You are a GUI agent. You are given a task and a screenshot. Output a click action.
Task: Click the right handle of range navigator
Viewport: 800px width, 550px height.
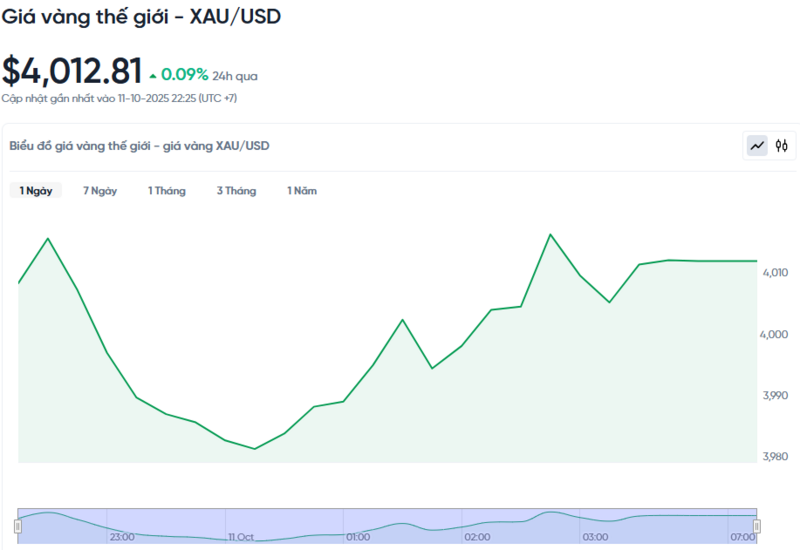pyautogui.click(x=757, y=526)
